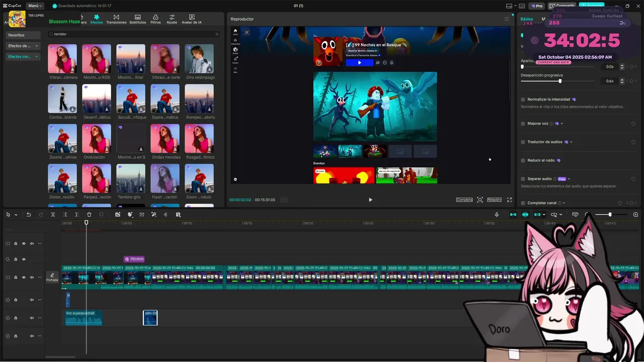Mute the Voz superpuesta8 audio track
Viewport: 644px width, 362px height.
32,318
